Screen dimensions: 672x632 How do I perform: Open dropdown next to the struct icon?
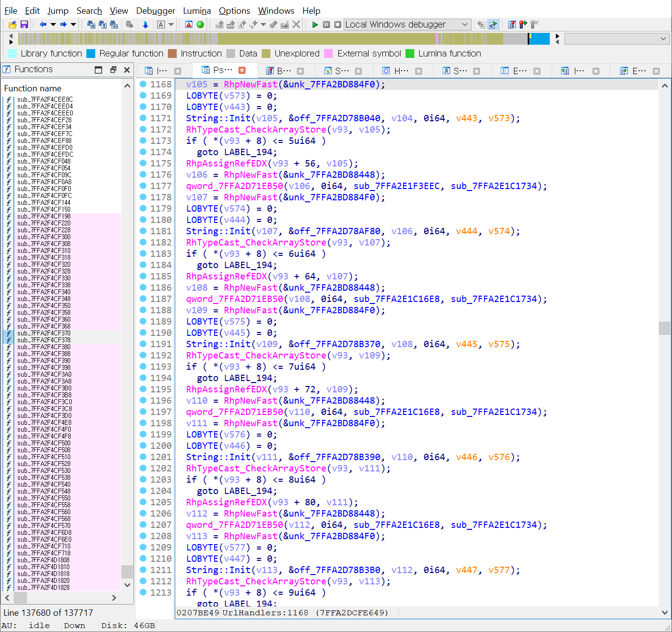(263, 25)
